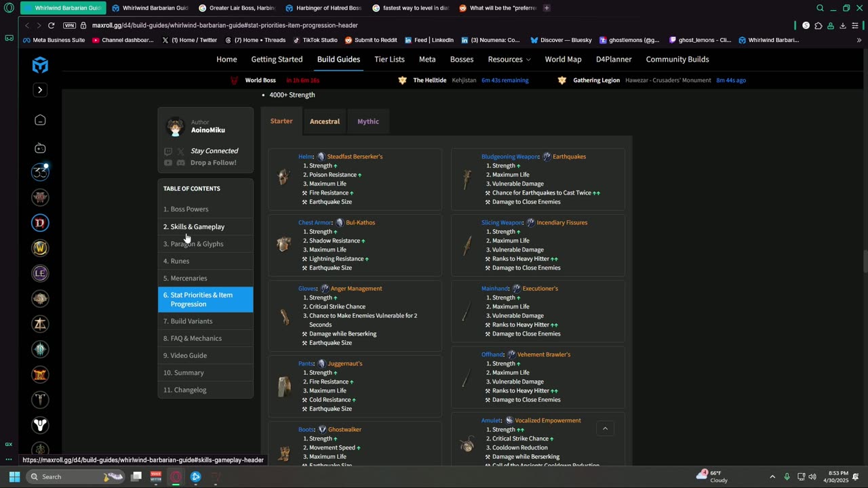Click the Bul-Kathos chest armor link
This screenshot has width=868, height=488.
tap(360, 222)
